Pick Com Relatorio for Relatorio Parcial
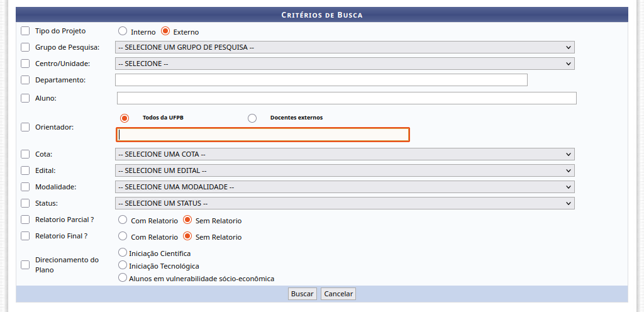This screenshot has height=312, width=644. click(x=123, y=220)
